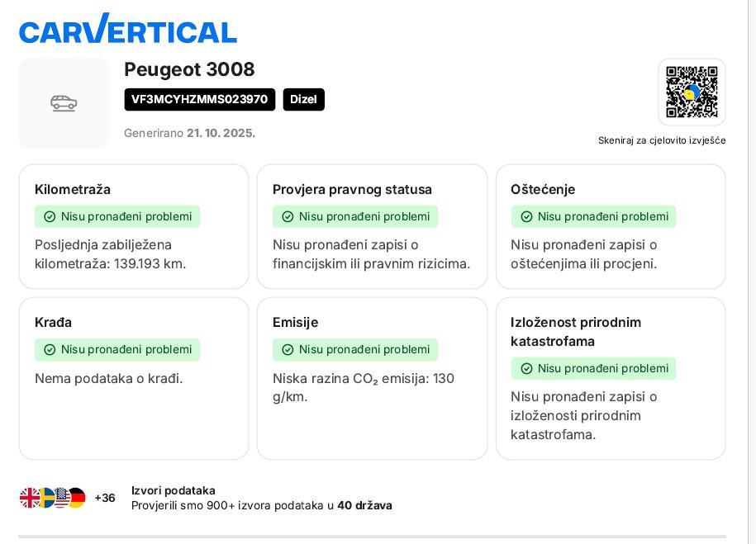Click the checkmark icon under Emisije
This screenshot has height=544, width=756.
tap(288, 350)
